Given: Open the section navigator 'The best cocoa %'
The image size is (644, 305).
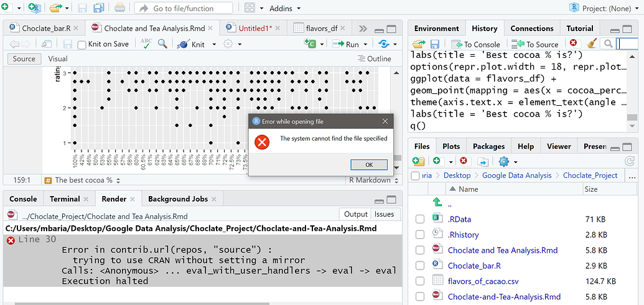Looking at the screenshot, I should click(82, 180).
